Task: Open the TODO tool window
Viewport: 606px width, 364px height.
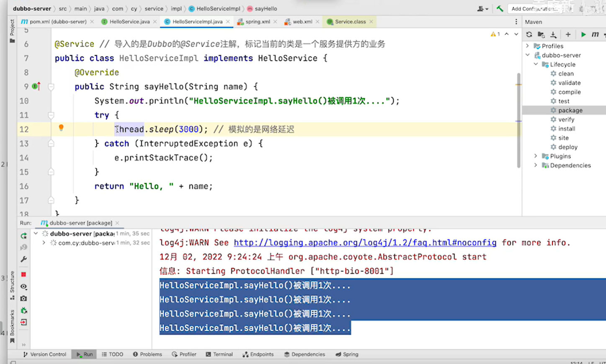Action: click(x=112, y=354)
